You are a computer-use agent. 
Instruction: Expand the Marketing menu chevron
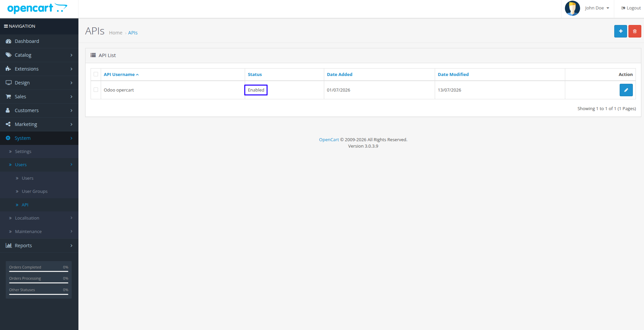(71, 124)
